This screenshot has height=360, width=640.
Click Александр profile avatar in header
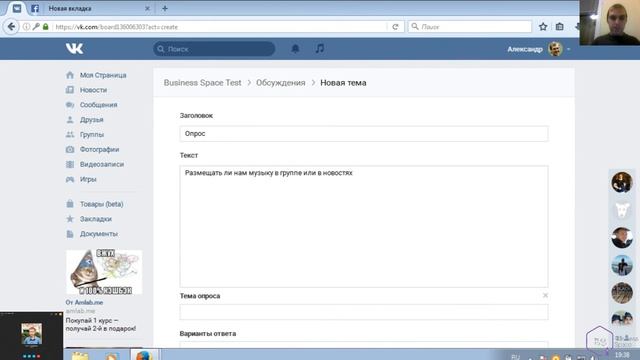[x=555, y=49]
